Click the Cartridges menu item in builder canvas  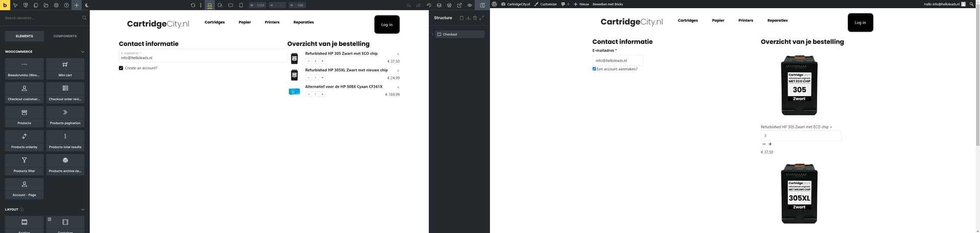point(214,22)
